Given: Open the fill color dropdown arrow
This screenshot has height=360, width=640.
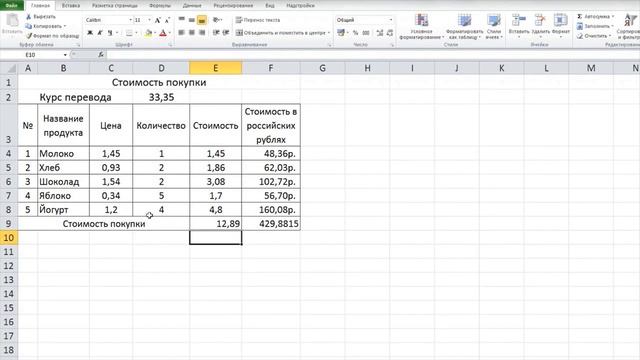Looking at the screenshot, I should point(155,33).
